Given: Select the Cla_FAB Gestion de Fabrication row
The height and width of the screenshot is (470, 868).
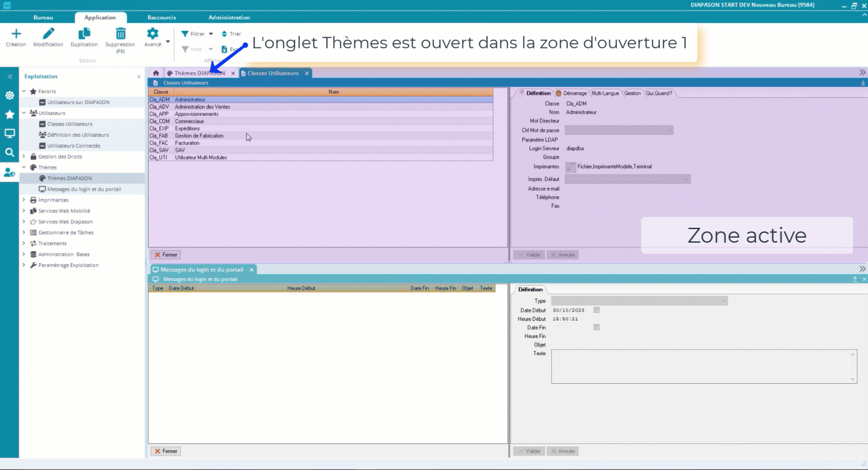Looking at the screenshot, I should tap(199, 136).
